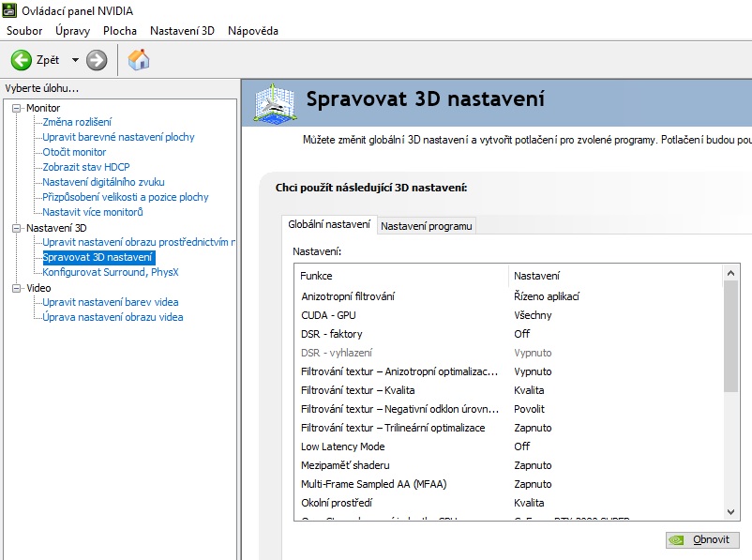Select the Low Latency Mode setting row
The width and height of the screenshot is (752, 560).
[x=342, y=446]
